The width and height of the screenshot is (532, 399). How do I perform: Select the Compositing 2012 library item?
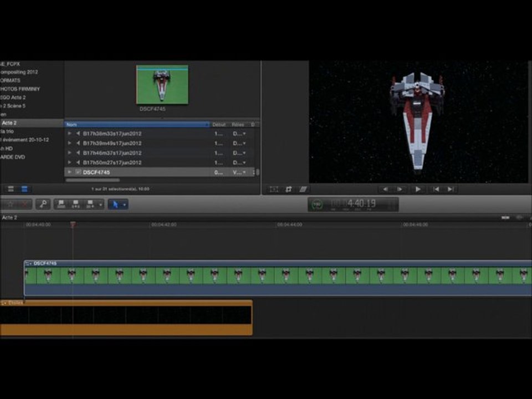coord(19,72)
